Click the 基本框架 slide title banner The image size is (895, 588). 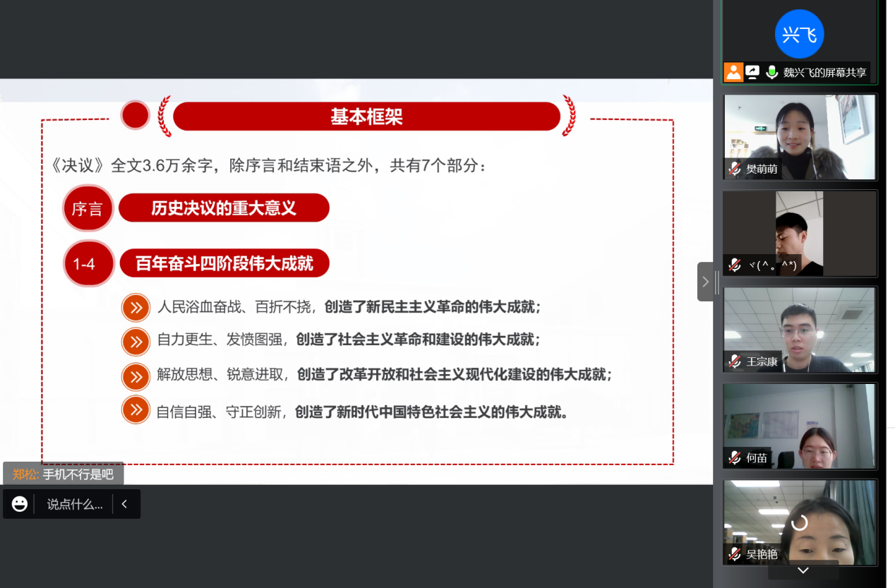coord(366,116)
